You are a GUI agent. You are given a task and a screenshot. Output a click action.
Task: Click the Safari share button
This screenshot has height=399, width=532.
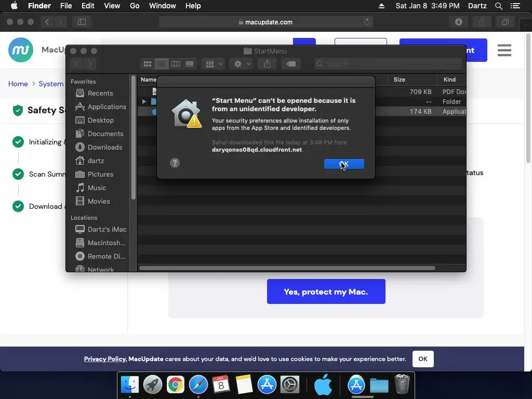click(482, 22)
